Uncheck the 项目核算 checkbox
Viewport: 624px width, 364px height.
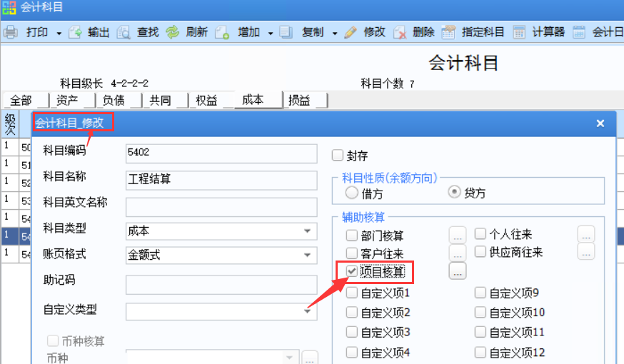(x=352, y=271)
